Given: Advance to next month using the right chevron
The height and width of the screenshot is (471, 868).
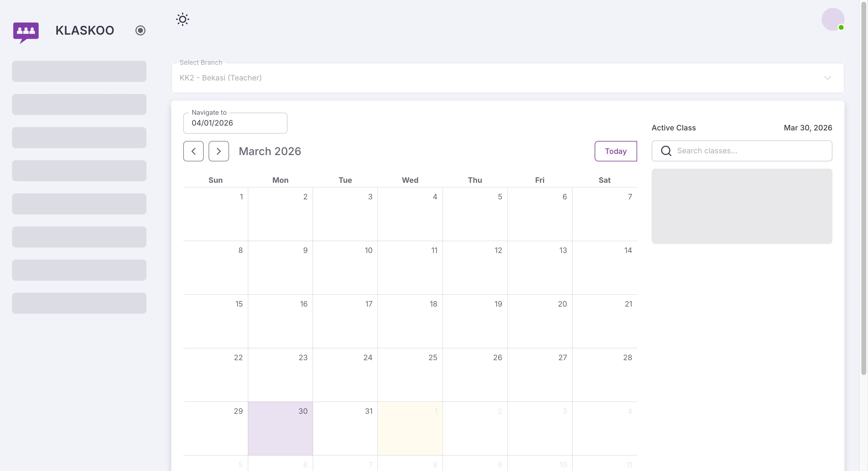Looking at the screenshot, I should pyautogui.click(x=219, y=151).
